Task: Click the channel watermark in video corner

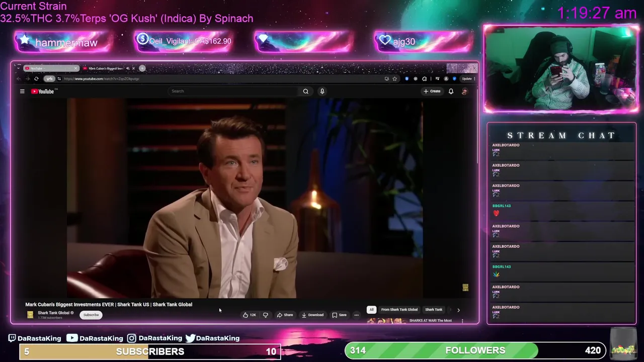Action: coord(465,287)
